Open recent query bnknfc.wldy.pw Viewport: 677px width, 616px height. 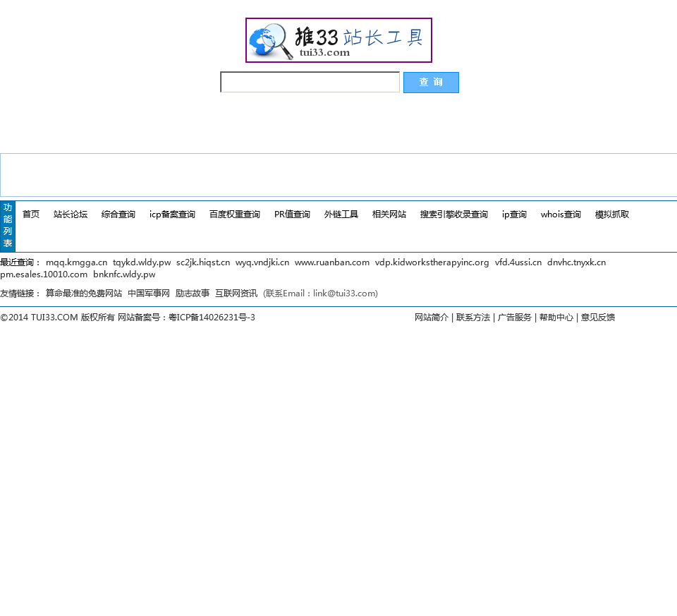(124, 274)
